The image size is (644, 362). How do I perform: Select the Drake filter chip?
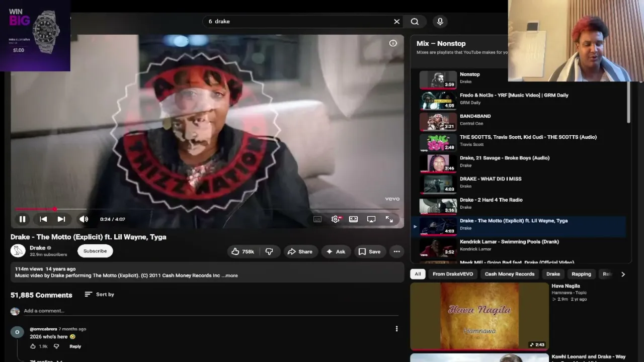pos(553,274)
